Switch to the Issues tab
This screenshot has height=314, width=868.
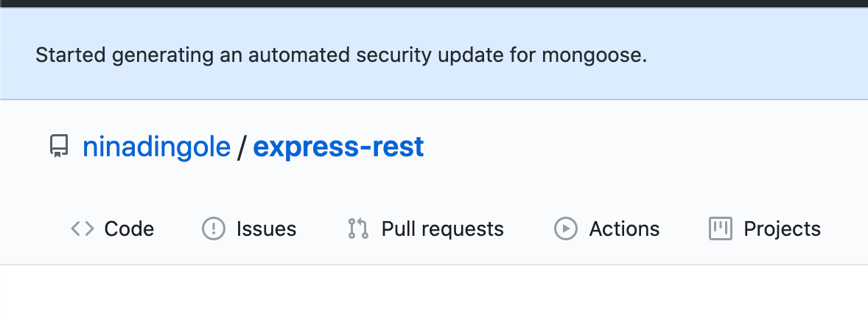pos(266,229)
